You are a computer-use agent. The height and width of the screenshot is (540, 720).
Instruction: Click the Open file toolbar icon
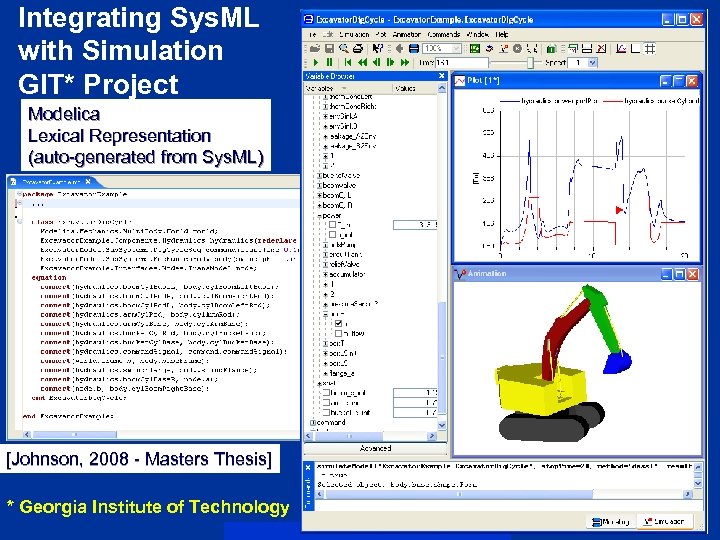(315, 48)
